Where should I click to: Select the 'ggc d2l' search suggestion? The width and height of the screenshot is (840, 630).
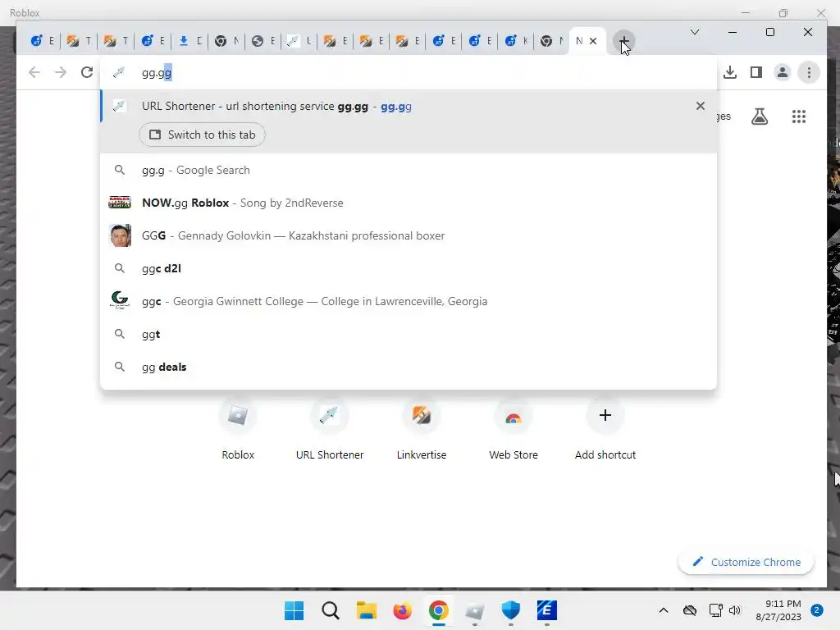coord(409,268)
